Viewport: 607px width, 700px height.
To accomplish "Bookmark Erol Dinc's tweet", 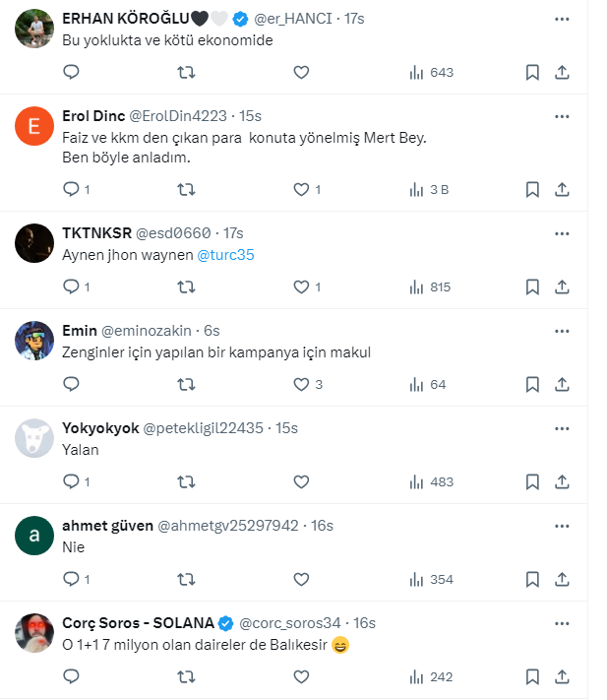I will tap(531, 189).
